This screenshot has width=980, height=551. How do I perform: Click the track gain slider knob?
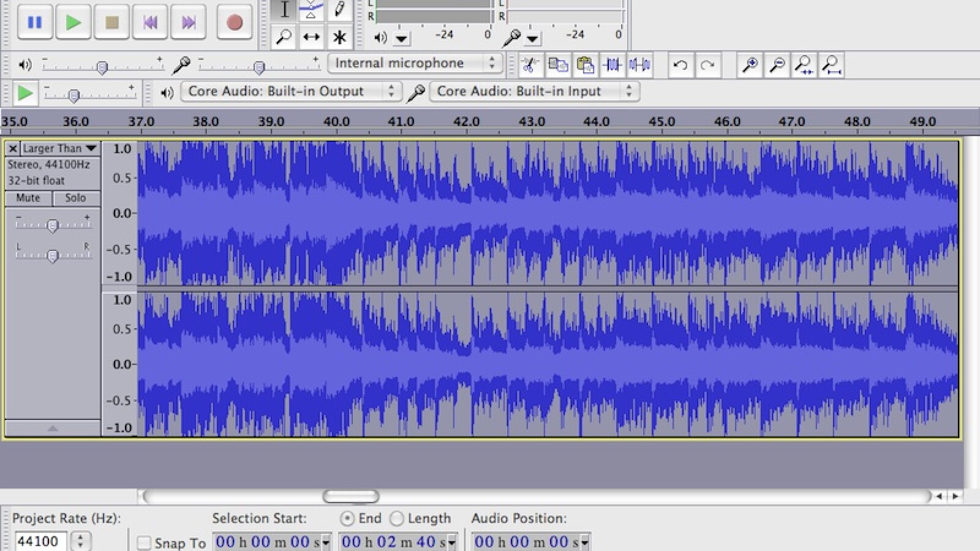[53, 226]
